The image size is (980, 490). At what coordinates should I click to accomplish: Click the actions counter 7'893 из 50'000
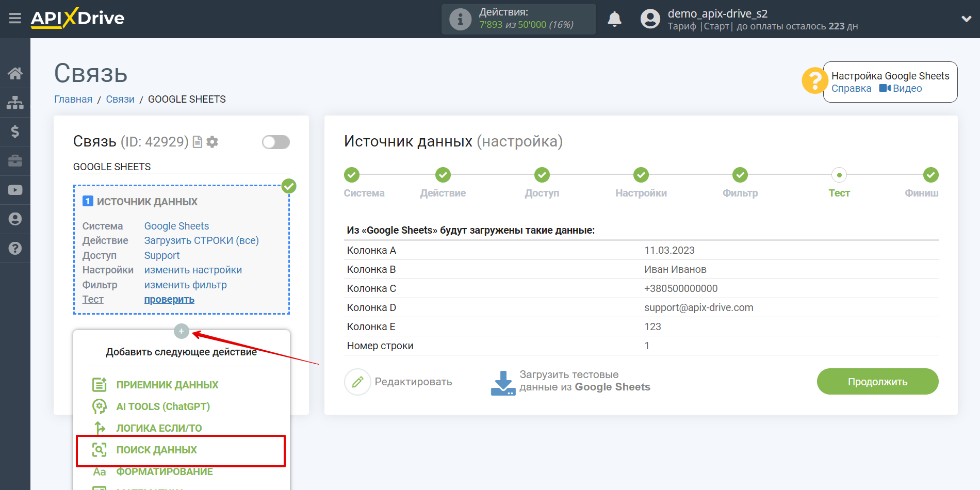513,25
